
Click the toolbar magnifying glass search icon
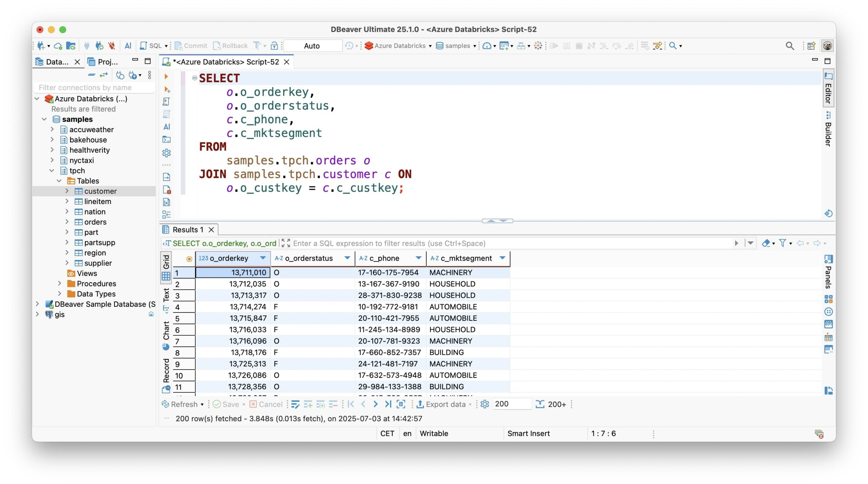point(789,46)
